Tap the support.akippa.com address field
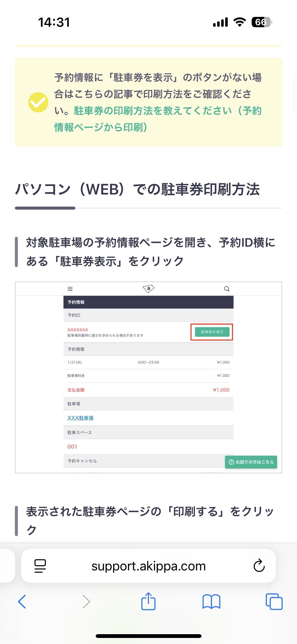Image resolution: width=297 pixels, height=644 pixels. (148, 566)
